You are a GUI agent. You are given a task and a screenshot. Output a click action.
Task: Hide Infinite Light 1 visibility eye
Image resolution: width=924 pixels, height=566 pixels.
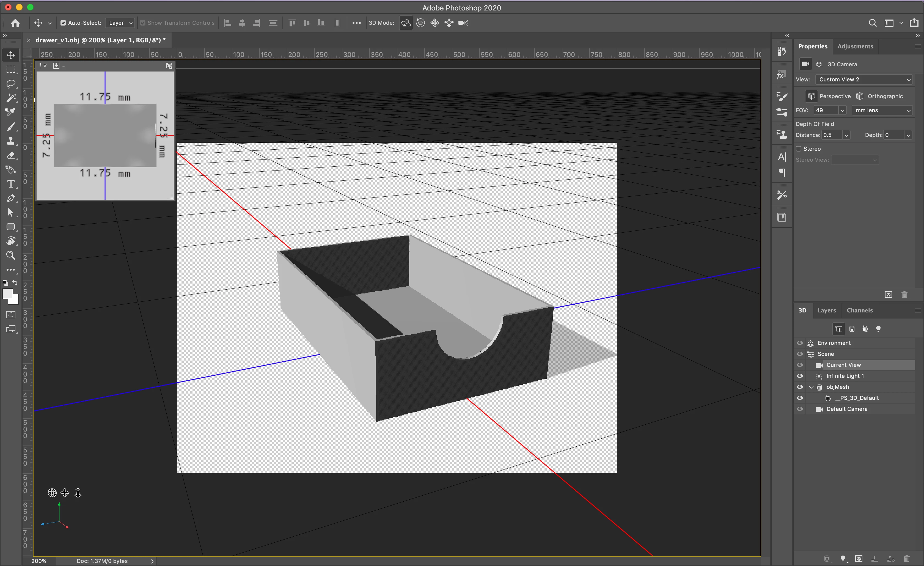[x=800, y=376]
